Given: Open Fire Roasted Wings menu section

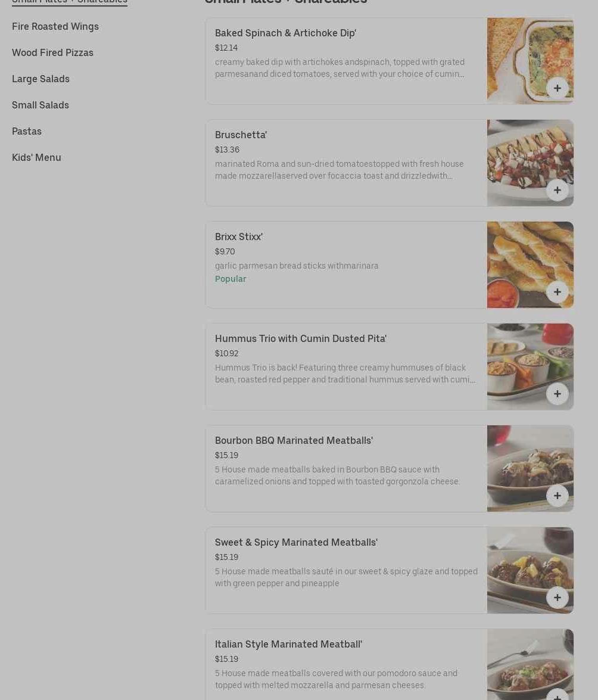Looking at the screenshot, I should pos(55,26).
